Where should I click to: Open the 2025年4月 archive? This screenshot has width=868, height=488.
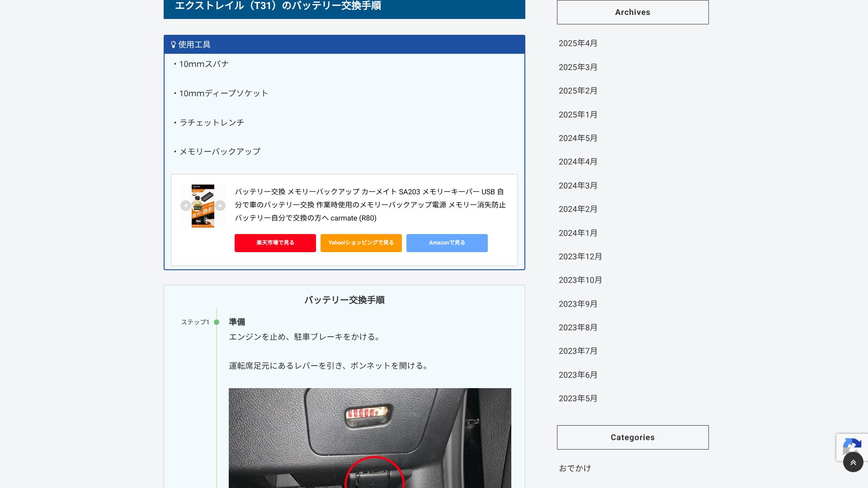(578, 43)
